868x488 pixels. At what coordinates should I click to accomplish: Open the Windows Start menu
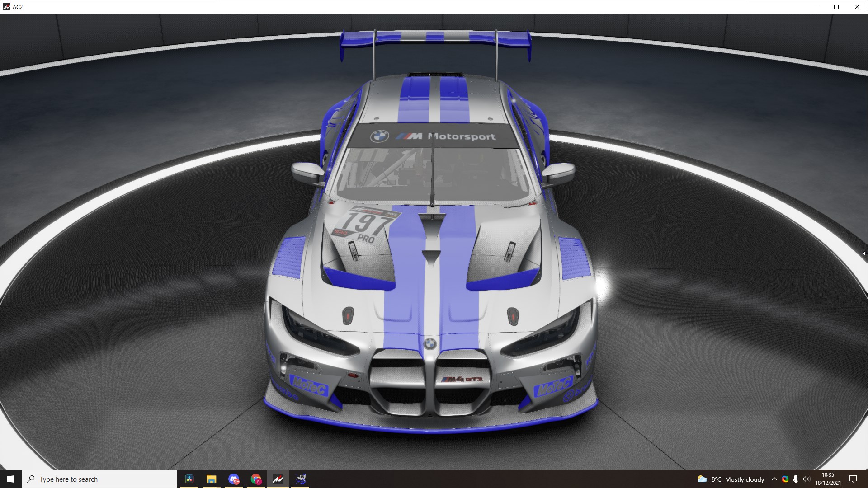[x=11, y=479]
